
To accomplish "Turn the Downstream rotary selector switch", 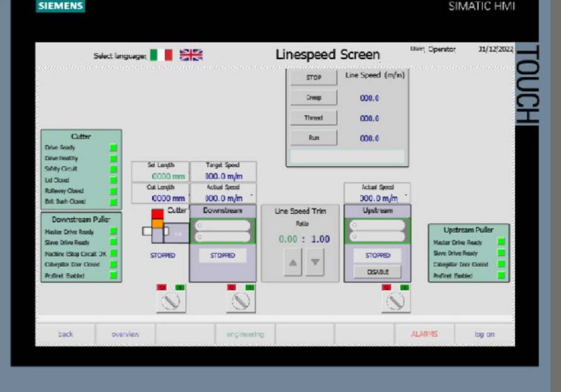I will (241, 301).
